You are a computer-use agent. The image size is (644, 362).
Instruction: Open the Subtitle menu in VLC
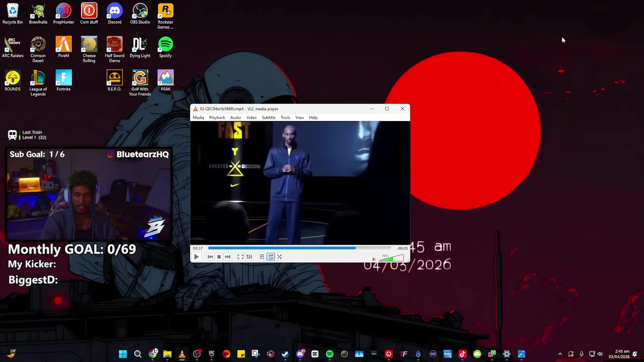(x=269, y=118)
